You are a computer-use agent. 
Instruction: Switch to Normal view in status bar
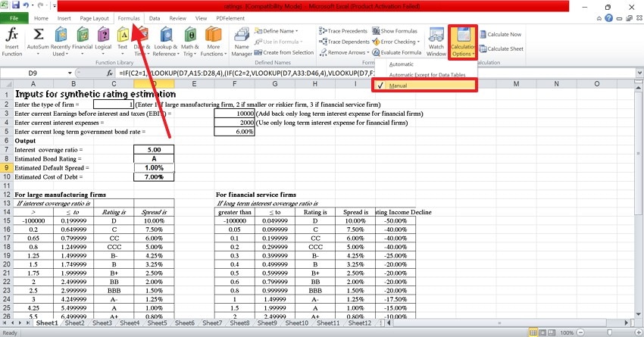(x=533, y=332)
